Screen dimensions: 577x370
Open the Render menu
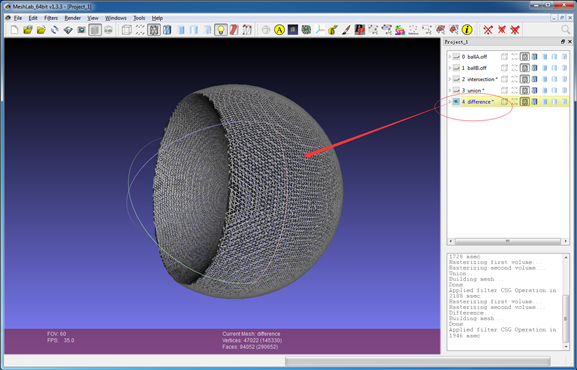click(x=72, y=18)
